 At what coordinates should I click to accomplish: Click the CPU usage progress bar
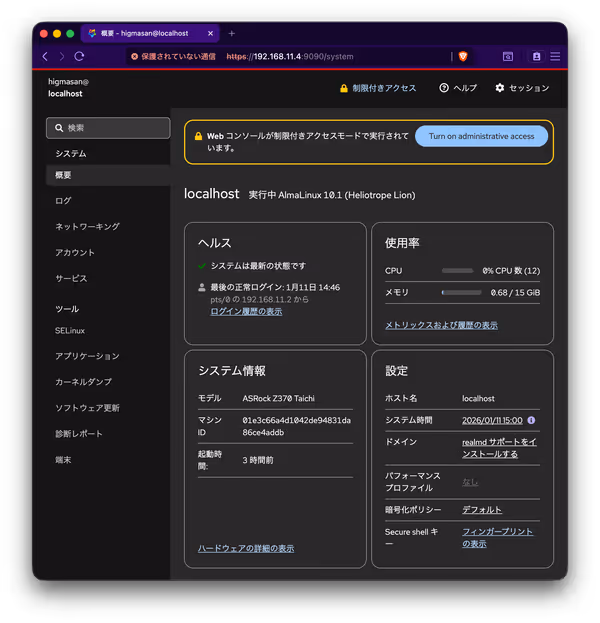click(457, 271)
